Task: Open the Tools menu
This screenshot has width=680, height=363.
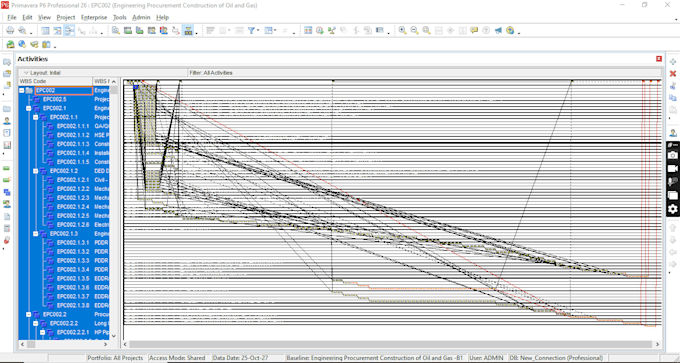Action: (120, 17)
